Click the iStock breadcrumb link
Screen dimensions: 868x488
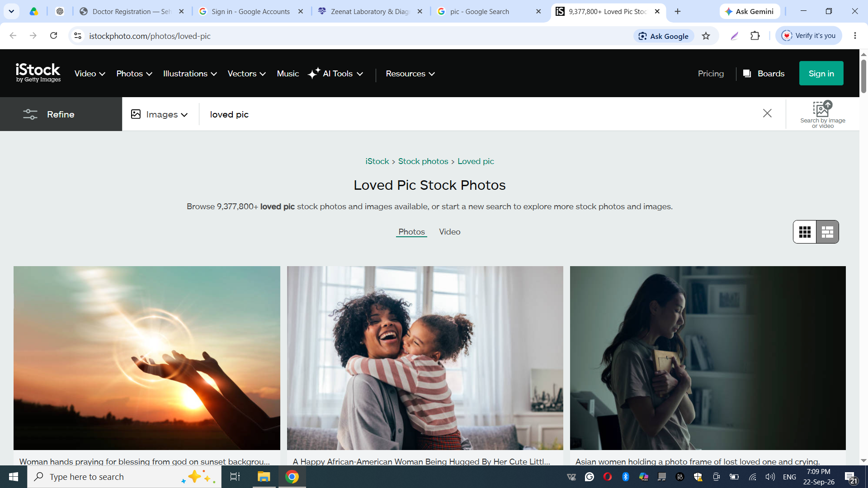point(377,161)
